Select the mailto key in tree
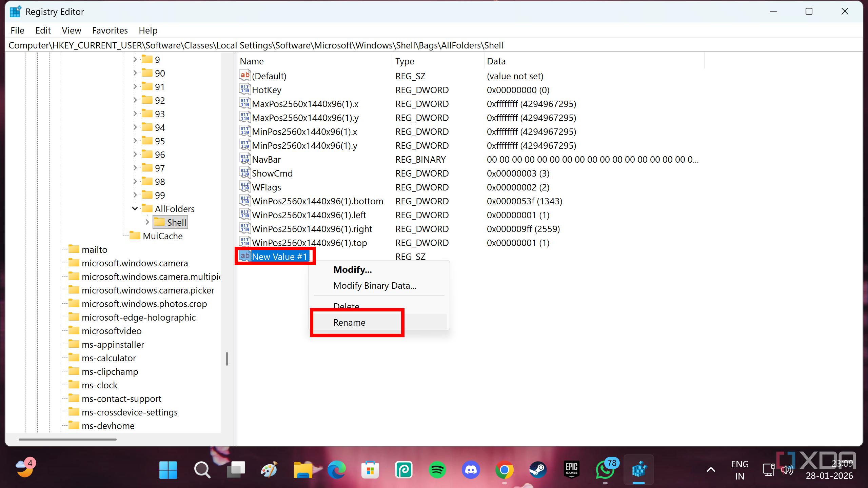The width and height of the screenshot is (868, 488). [94, 249]
